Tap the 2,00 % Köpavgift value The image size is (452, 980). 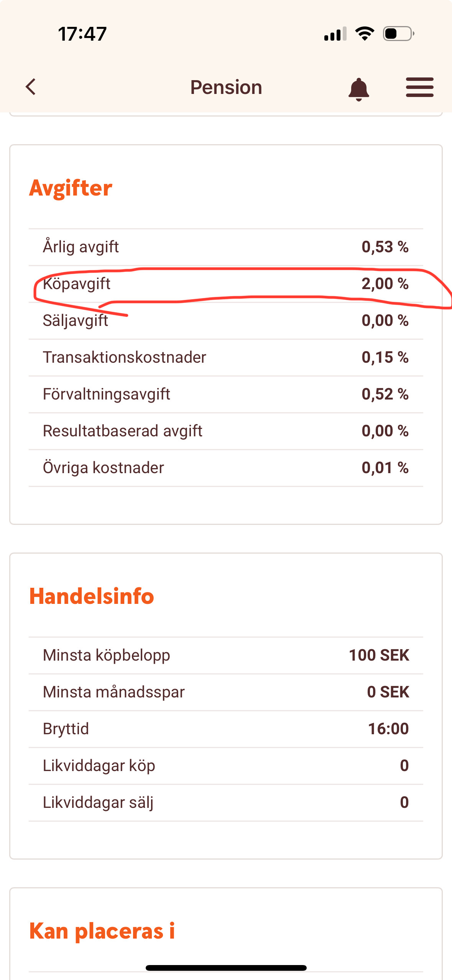pos(385,284)
